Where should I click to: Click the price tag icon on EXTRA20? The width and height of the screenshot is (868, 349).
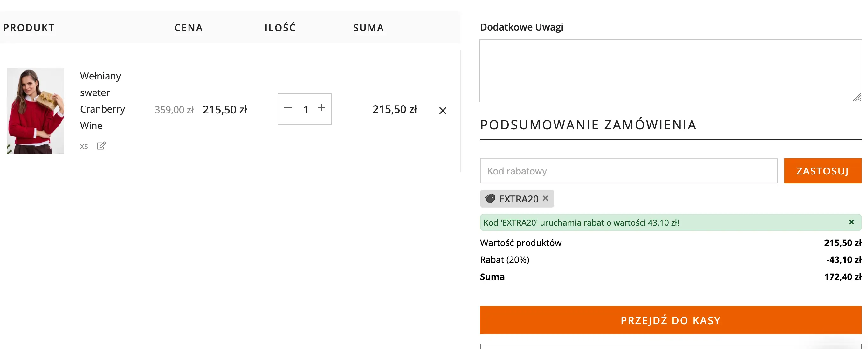click(x=490, y=199)
